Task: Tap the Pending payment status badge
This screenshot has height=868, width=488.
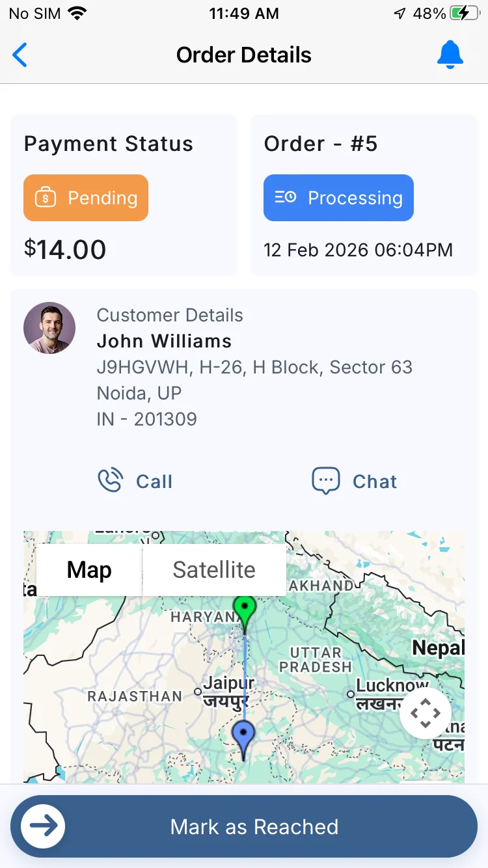Action: [x=86, y=198]
